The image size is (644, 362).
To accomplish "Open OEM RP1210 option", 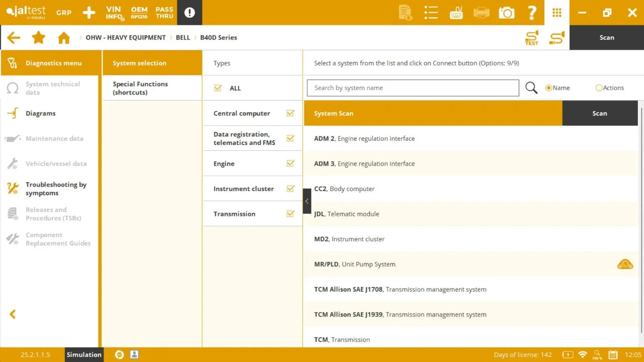I will (139, 12).
